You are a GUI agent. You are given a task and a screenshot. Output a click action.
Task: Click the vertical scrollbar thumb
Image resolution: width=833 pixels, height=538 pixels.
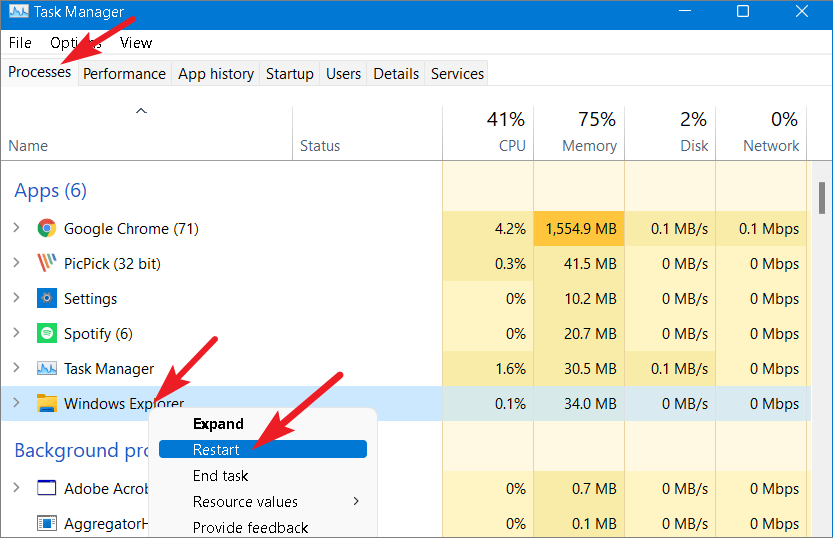point(822,198)
